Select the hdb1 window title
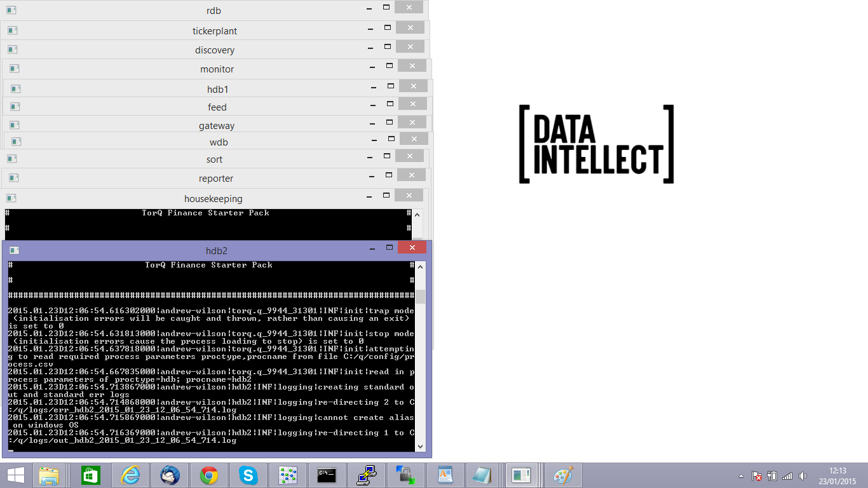The image size is (868, 488). (217, 90)
